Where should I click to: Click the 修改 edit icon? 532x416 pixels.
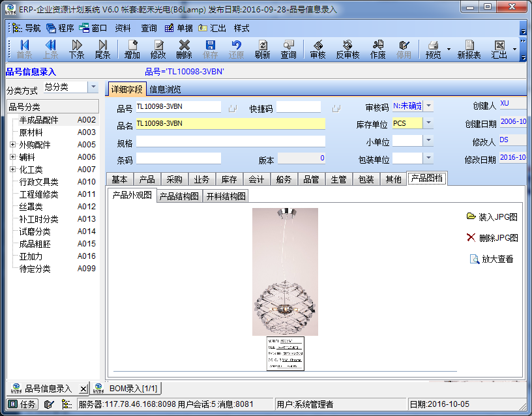pos(158,50)
